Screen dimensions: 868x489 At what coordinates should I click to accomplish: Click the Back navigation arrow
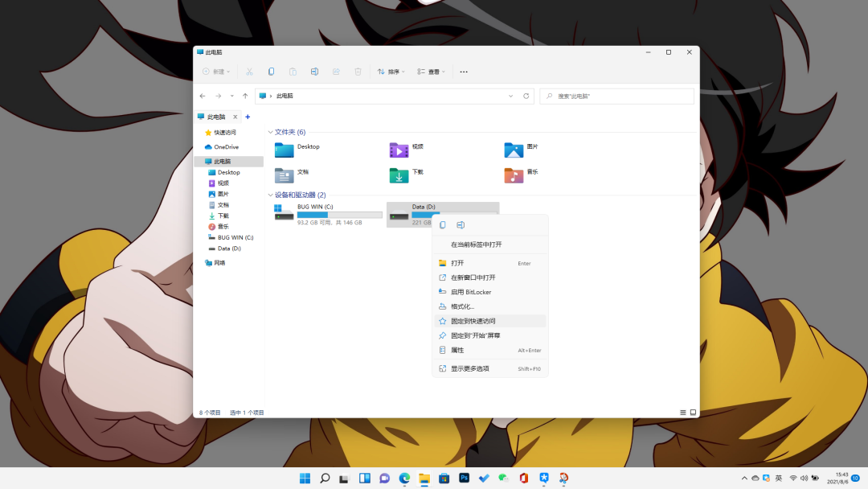[203, 96]
